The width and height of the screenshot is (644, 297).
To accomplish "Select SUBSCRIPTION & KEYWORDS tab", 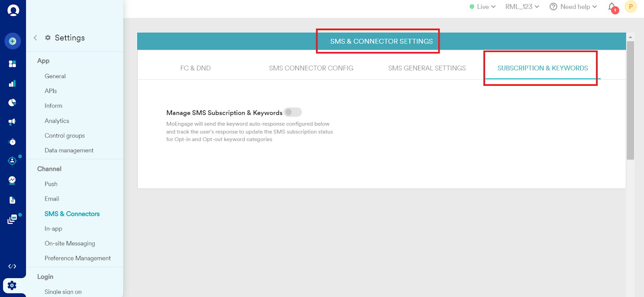I will coord(543,68).
